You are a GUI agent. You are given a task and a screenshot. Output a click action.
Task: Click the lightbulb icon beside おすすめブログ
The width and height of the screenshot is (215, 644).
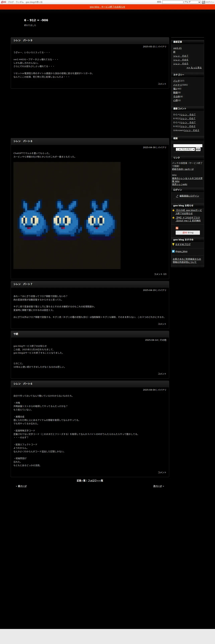(x=173, y=244)
